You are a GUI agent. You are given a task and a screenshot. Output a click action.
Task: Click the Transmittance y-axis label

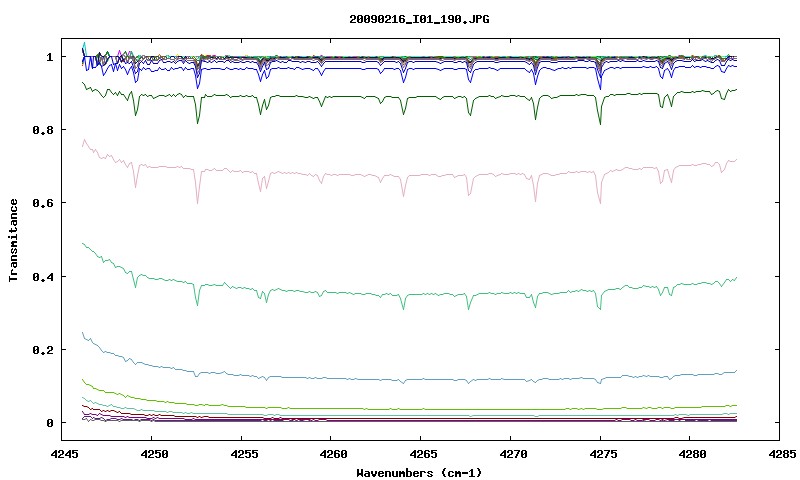click(x=13, y=240)
